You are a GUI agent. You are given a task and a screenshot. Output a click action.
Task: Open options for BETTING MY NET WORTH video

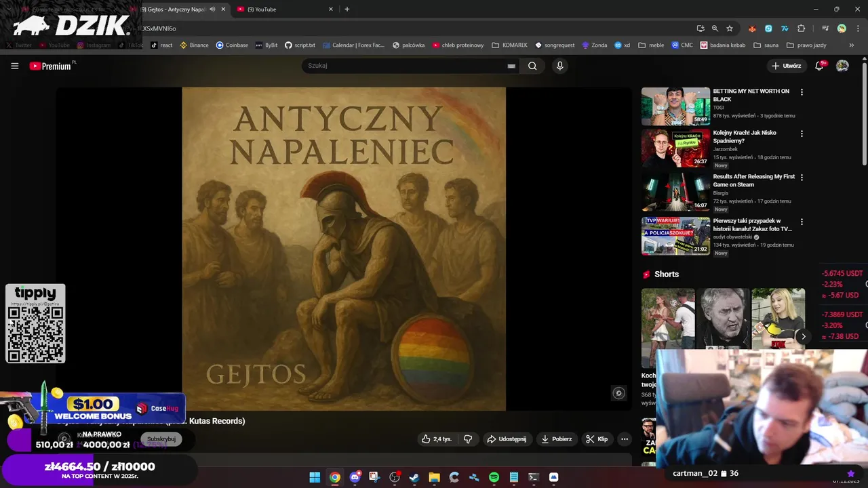tap(802, 92)
